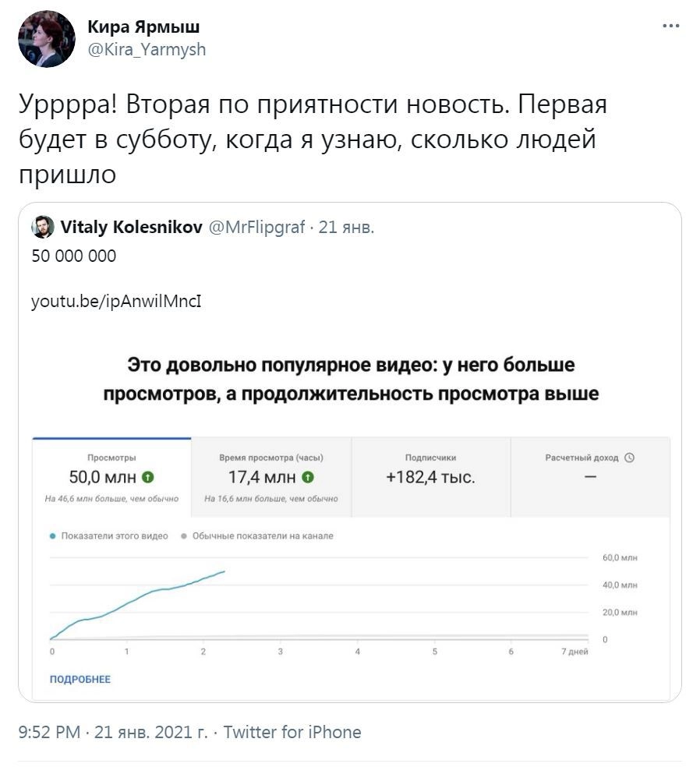Click Vitaly Kolesnikov's small avatar
The width and height of the screenshot is (700, 767).
click(x=42, y=228)
